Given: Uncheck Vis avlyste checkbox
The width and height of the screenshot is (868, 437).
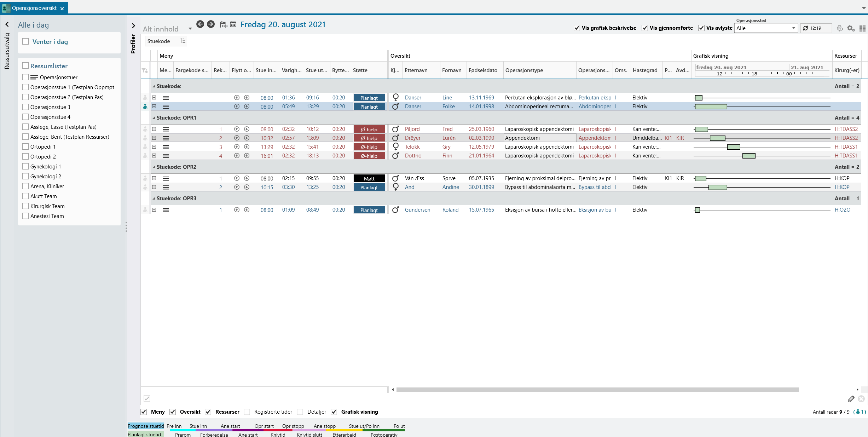Looking at the screenshot, I should tap(701, 28).
